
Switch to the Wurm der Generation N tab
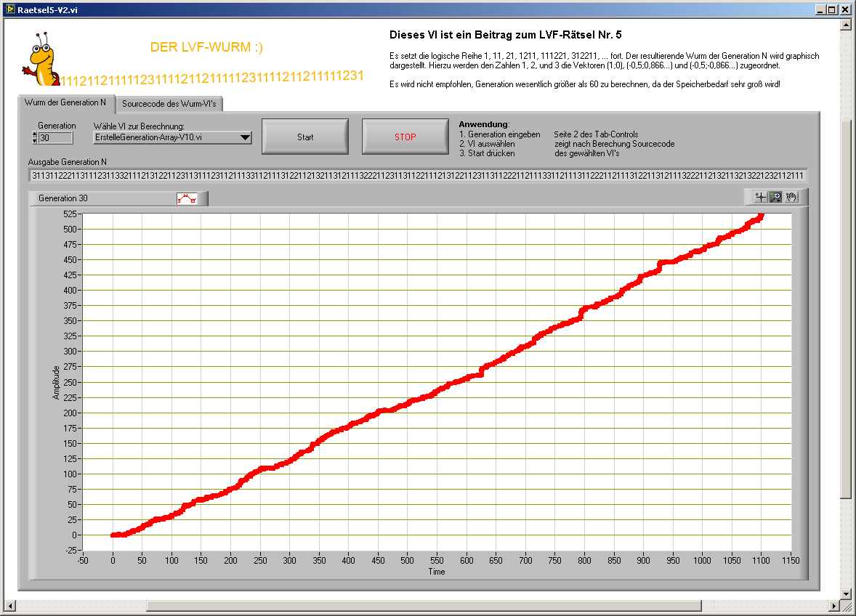click(x=65, y=102)
